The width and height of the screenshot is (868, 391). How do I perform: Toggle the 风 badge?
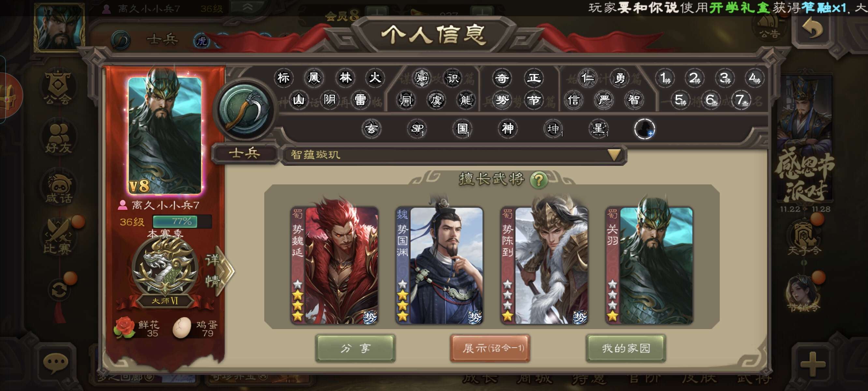point(314,78)
